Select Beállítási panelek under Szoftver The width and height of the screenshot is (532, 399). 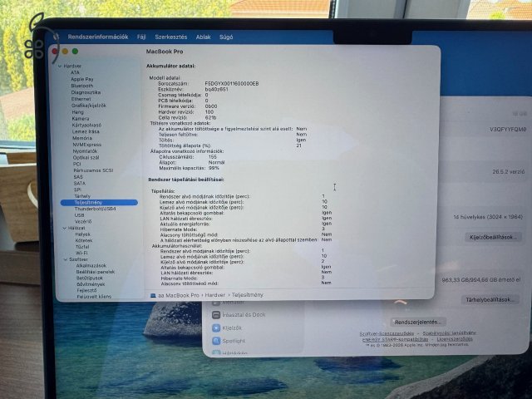pyautogui.click(x=96, y=272)
